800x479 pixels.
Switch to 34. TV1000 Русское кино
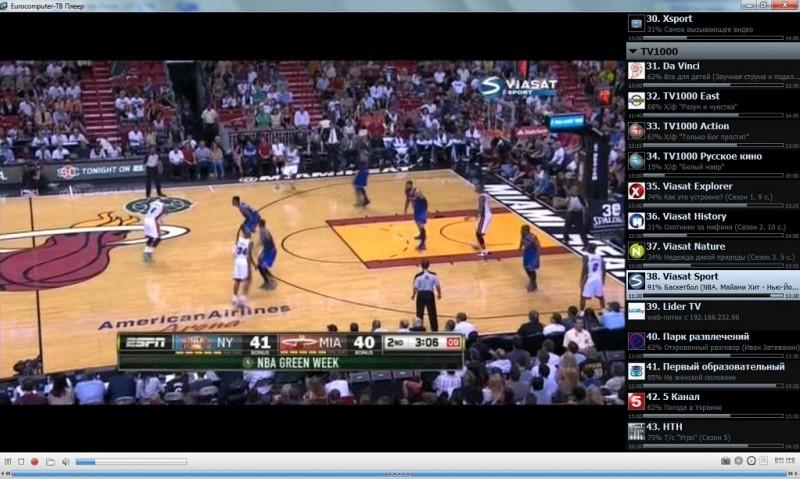(713, 164)
